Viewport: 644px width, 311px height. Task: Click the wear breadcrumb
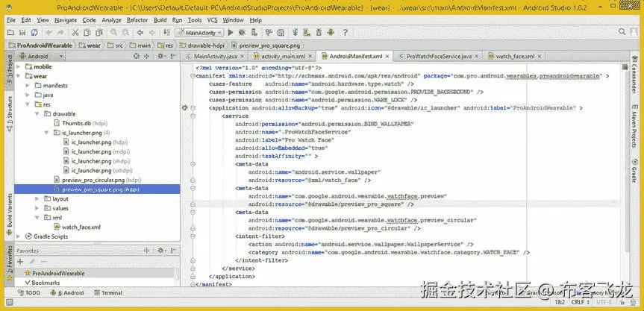click(x=90, y=45)
